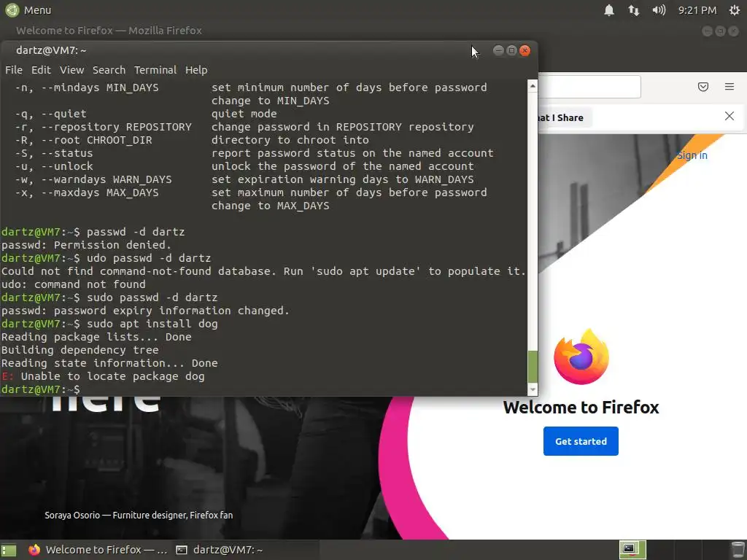Open the File menu in the terminal
The width and height of the screenshot is (747, 560).
click(14, 70)
